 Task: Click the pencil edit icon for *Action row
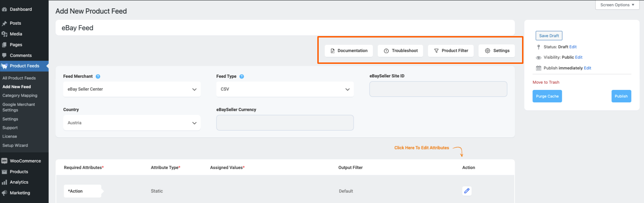coord(467,191)
